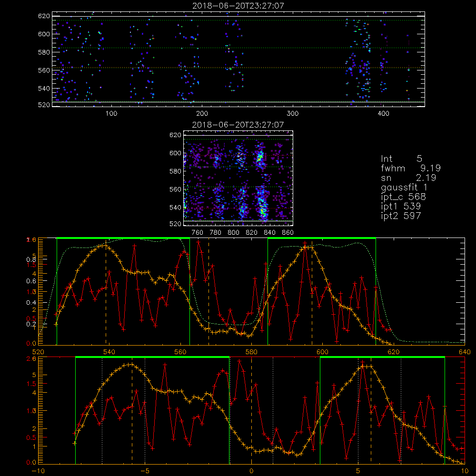Click orange x-axis label -5 on the bottom plot
This screenshot has height=476, width=476.
coord(145,471)
